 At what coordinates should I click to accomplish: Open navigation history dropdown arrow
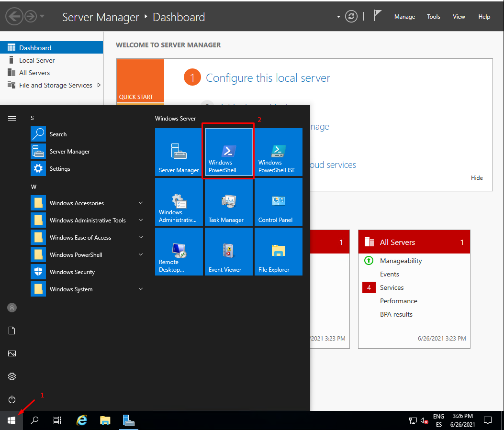[42, 16]
